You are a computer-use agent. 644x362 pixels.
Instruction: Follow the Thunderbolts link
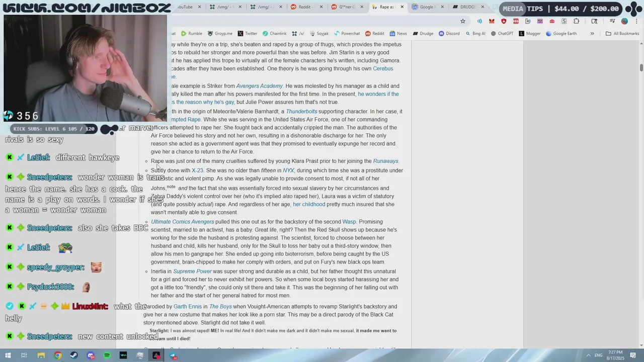click(x=301, y=112)
